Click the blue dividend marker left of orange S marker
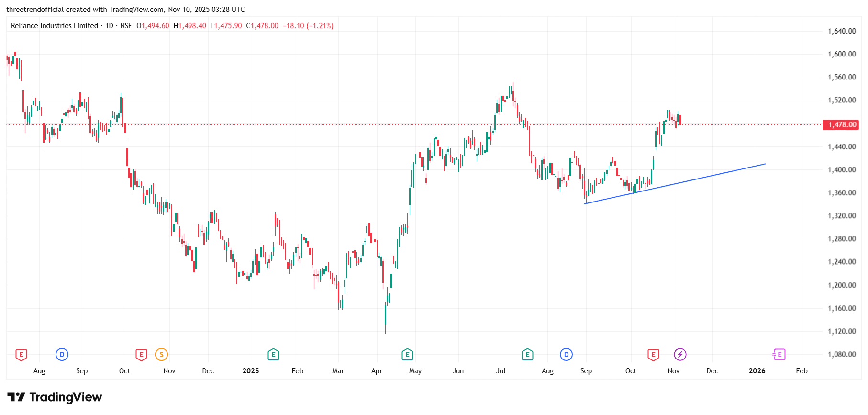Viewport: 868px width, 415px height. click(x=62, y=355)
